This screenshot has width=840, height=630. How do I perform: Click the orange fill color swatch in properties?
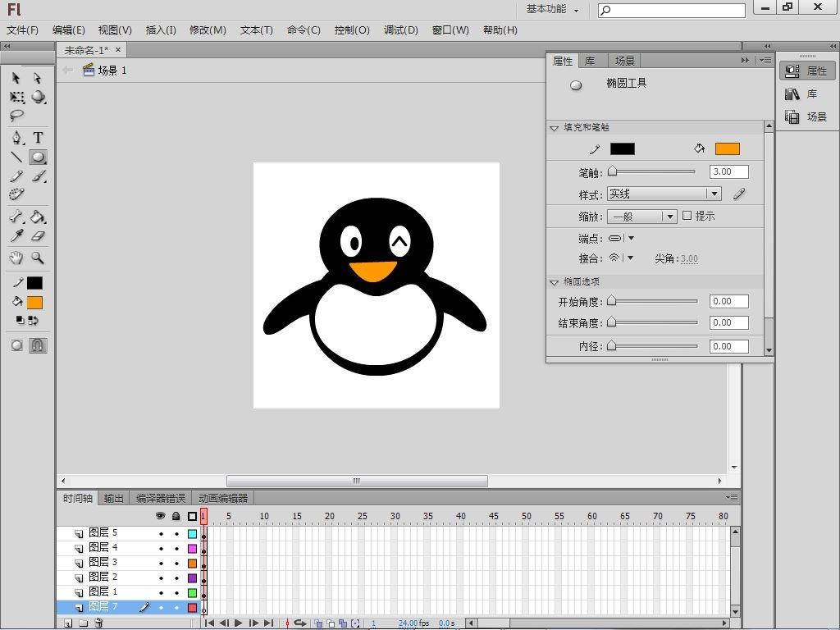coord(728,149)
